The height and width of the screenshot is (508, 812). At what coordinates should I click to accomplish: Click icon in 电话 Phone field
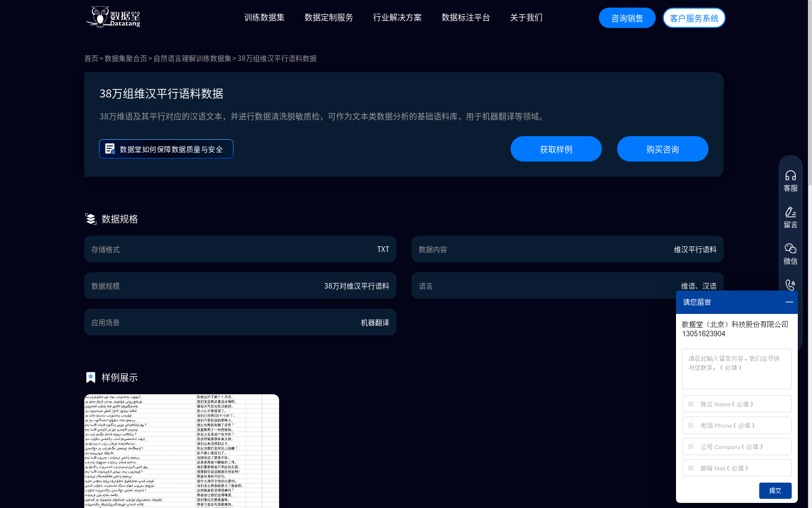click(x=691, y=425)
